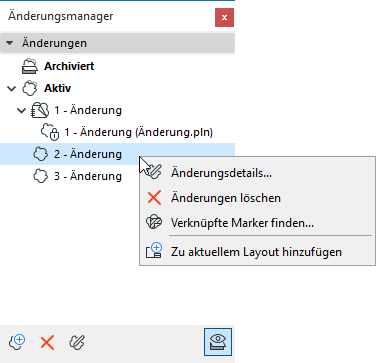Collapse the Aktiv tree node

click(12, 89)
